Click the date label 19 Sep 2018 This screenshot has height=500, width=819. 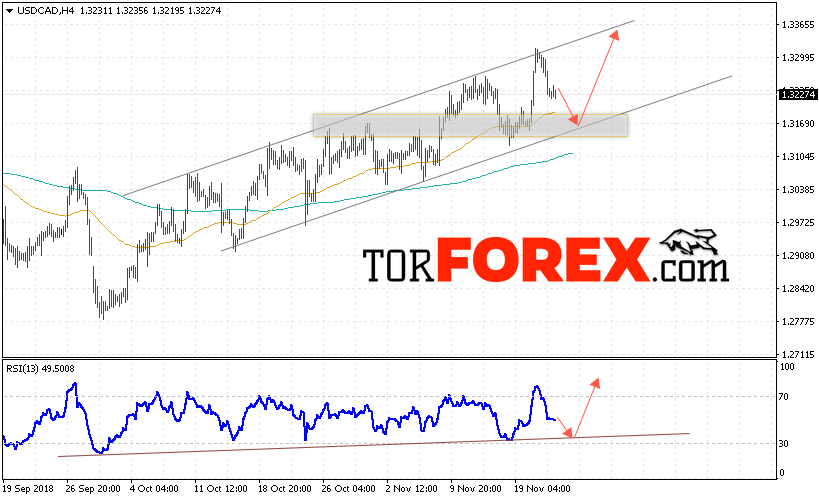28,489
